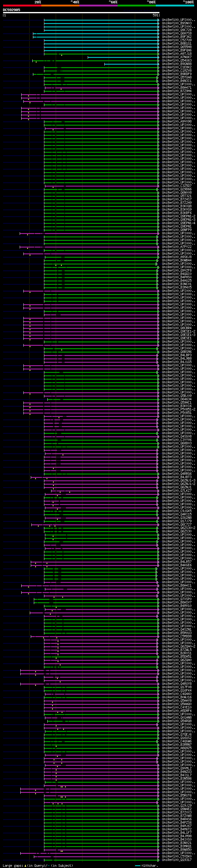Viewport: 197px width, 868px height.
Task: Click label UniRef100_A9V098
Action: point(177,122)
